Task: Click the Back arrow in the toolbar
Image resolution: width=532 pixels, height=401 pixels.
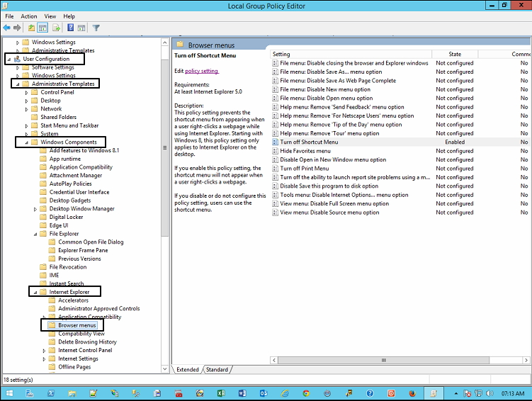Action: click(7, 28)
